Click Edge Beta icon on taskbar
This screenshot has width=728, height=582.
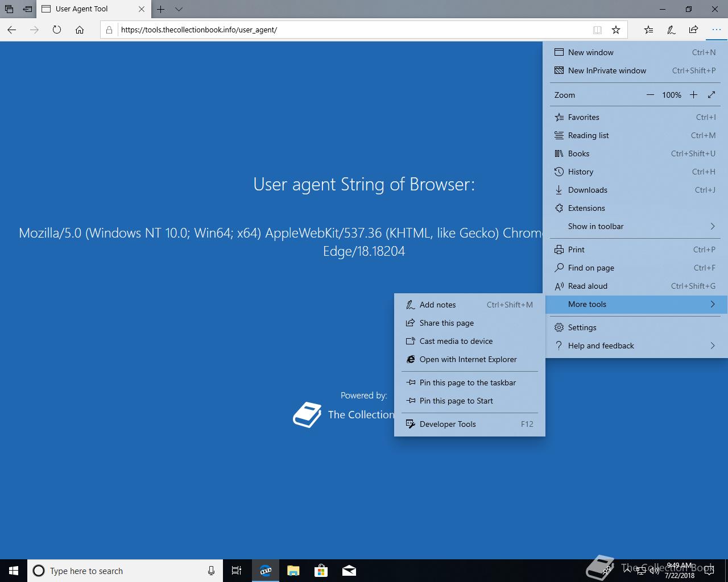[x=265, y=571]
